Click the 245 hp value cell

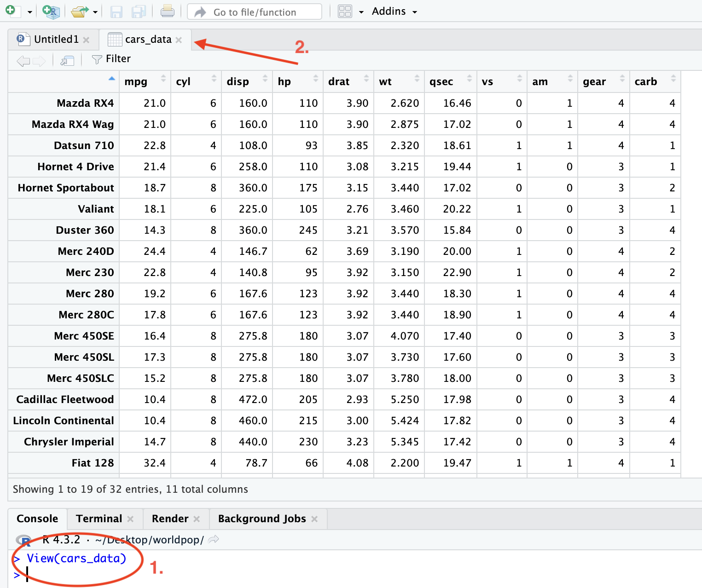point(298,230)
